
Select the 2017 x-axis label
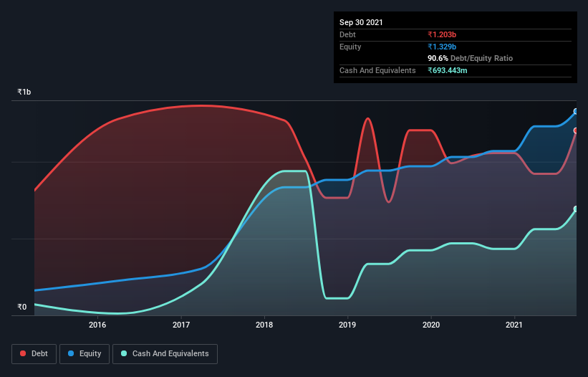[x=180, y=325]
